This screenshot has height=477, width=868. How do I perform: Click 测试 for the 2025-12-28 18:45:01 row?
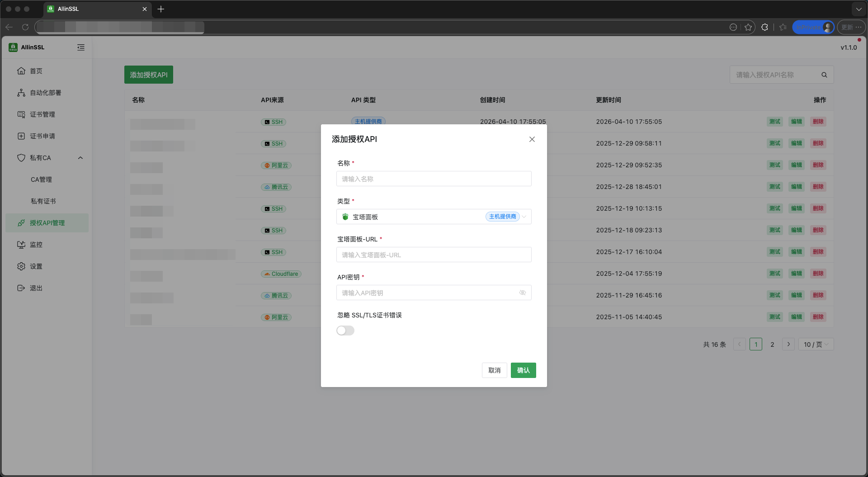point(775,187)
